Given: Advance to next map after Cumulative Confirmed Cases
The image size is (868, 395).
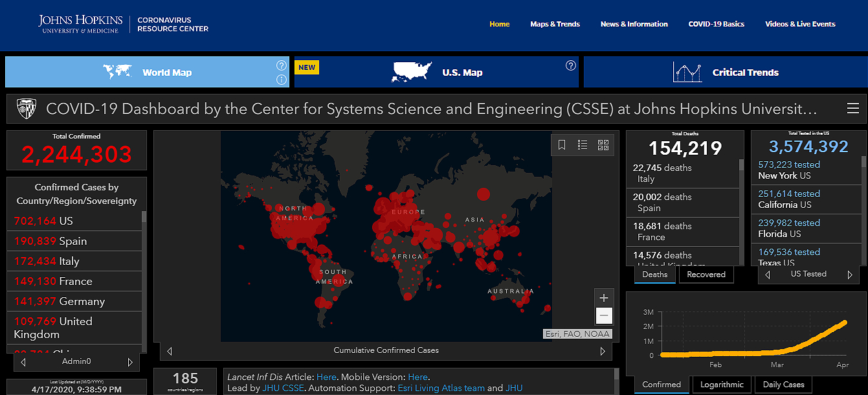Looking at the screenshot, I should [x=603, y=351].
